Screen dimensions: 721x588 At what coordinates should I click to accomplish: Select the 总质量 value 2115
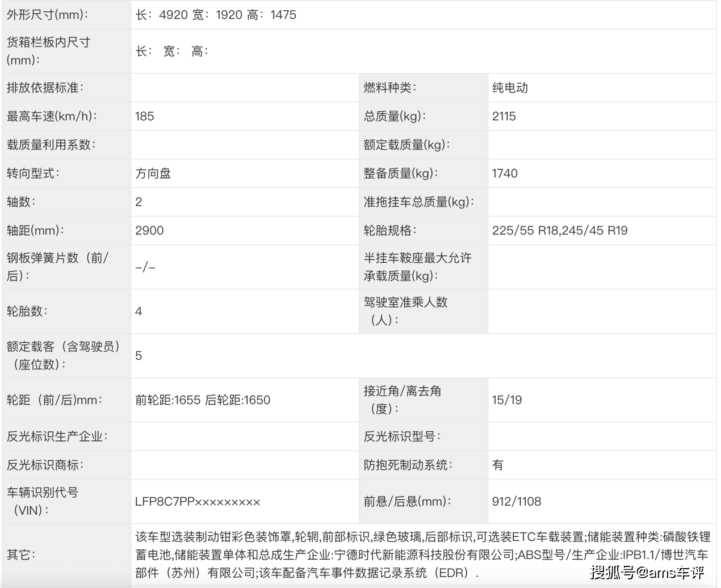[504, 116]
